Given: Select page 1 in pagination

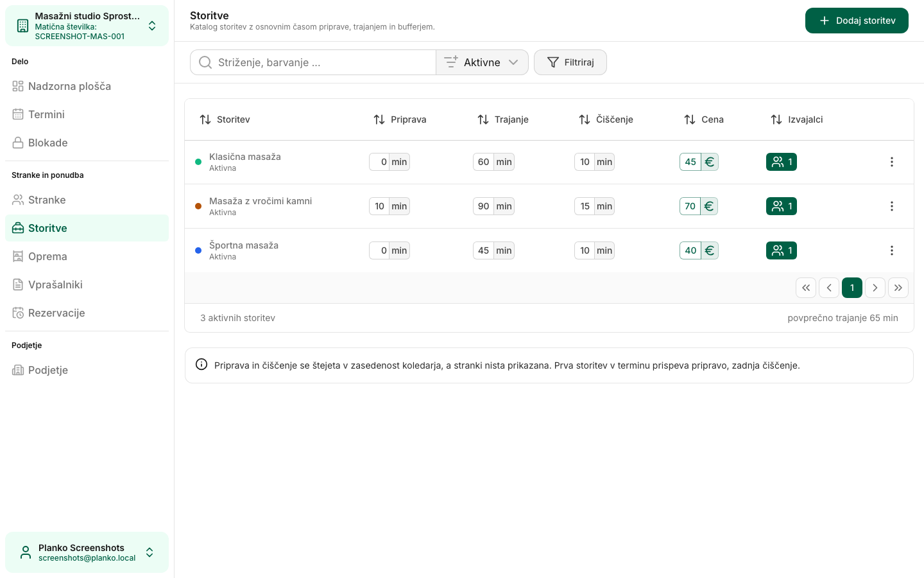Looking at the screenshot, I should coord(852,288).
